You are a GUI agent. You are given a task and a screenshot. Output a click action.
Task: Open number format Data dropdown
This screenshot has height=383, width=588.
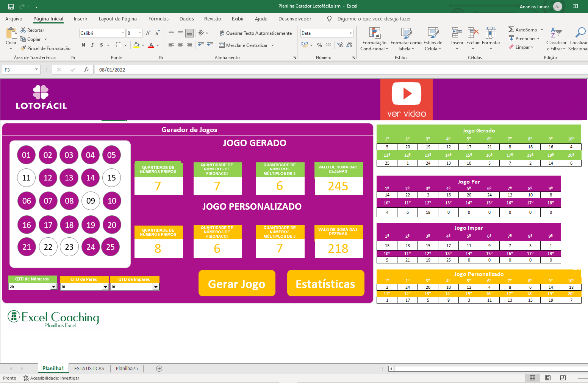(x=350, y=33)
